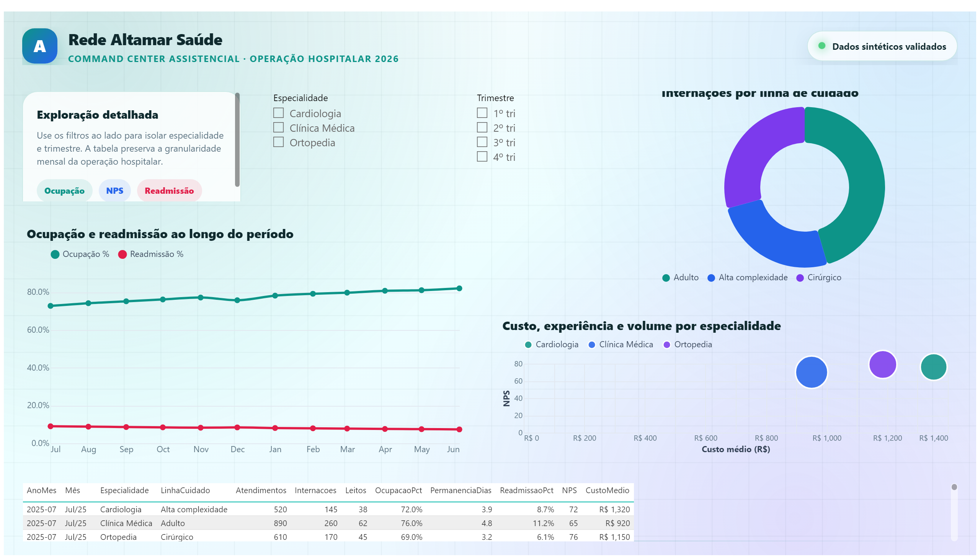The width and height of the screenshot is (980, 559).
Task: Sort table by the CustoMedio column header
Action: point(607,491)
